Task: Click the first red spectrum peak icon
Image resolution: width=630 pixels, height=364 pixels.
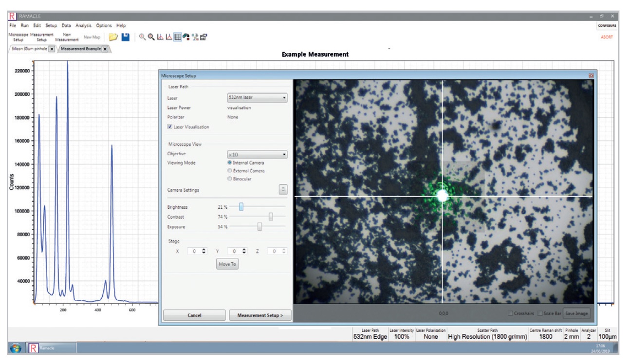Action: (160, 37)
